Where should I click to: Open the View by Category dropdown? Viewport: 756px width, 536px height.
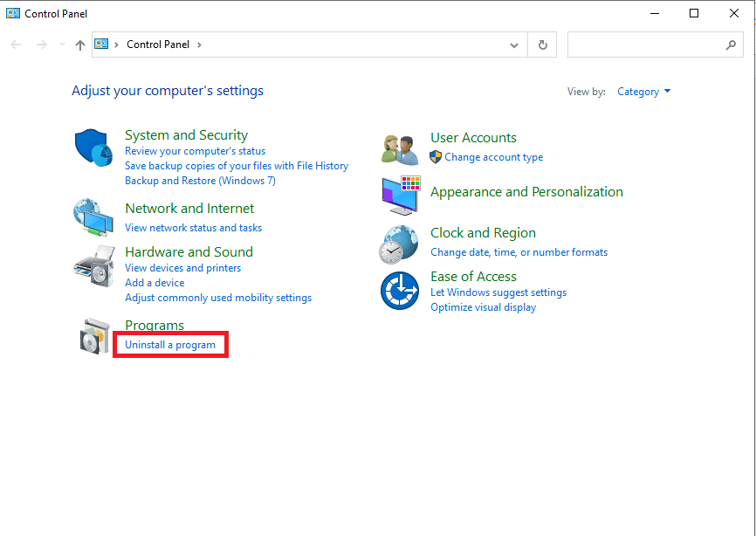pyautogui.click(x=643, y=92)
